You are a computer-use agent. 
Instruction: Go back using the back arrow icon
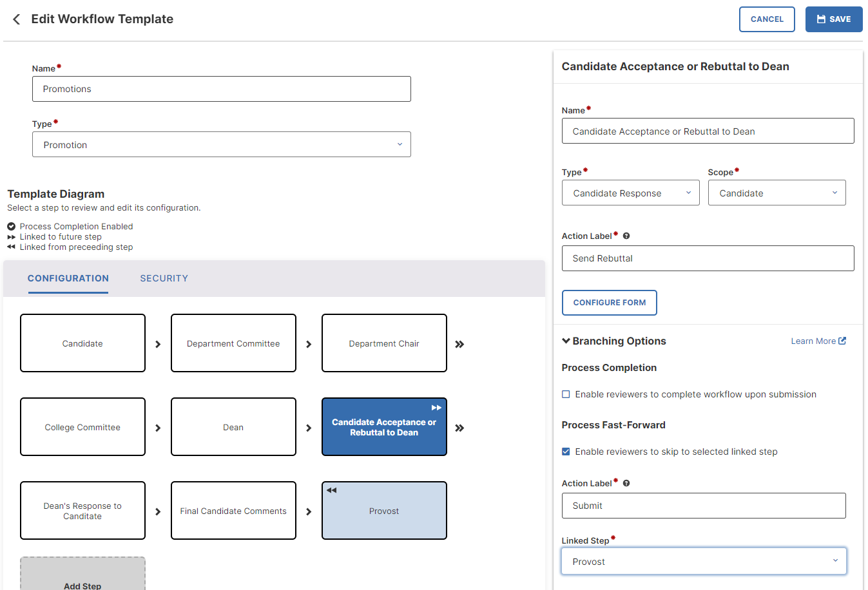pos(17,19)
